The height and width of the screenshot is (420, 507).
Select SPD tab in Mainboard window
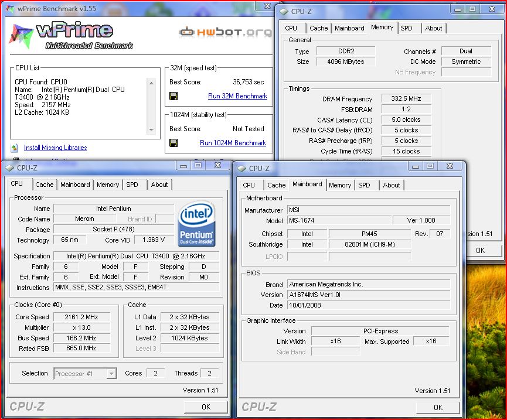(364, 186)
